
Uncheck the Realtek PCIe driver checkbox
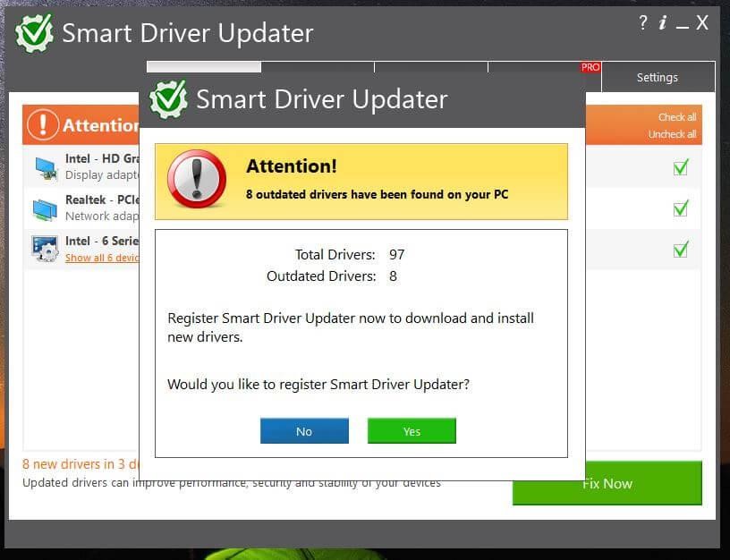coord(681,208)
